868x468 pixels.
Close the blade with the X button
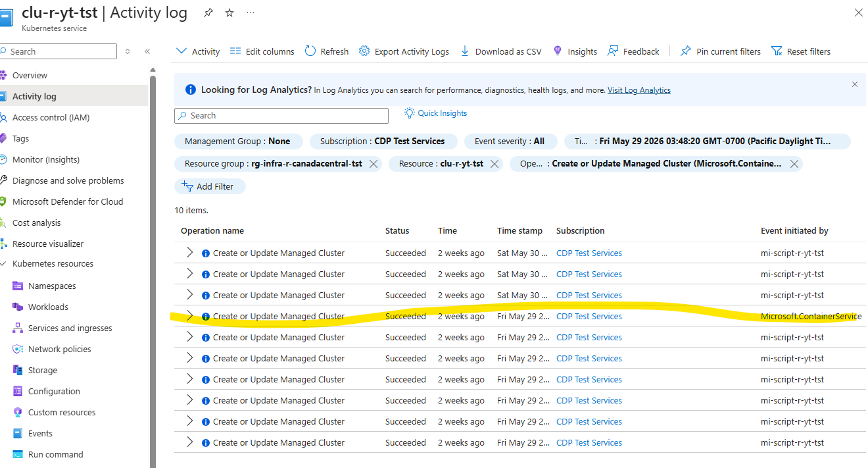(859, 13)
